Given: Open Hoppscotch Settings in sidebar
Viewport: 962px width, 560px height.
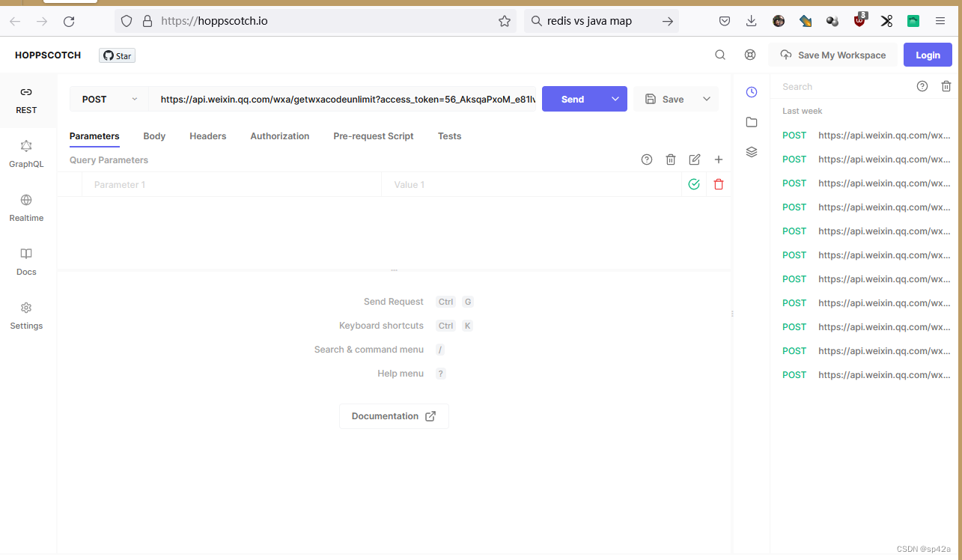Looking at the screenshot, I should (26, 316).
